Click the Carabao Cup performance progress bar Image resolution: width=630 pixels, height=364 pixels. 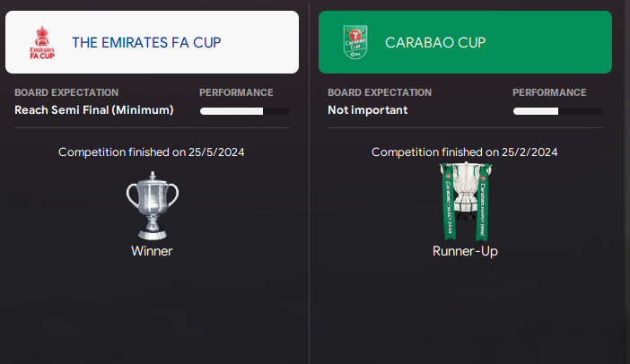click(x=557, y=111)
